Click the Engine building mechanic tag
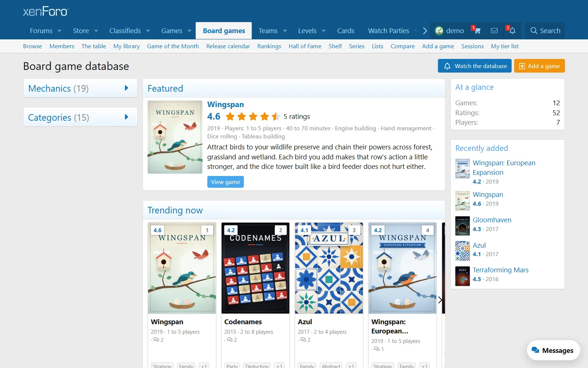The height and width of the screenshot is (368, 588). point(355,128)
